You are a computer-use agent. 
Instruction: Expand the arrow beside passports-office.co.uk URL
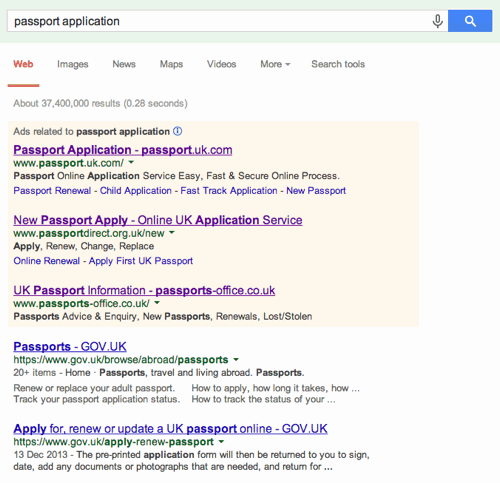(157, 303)
